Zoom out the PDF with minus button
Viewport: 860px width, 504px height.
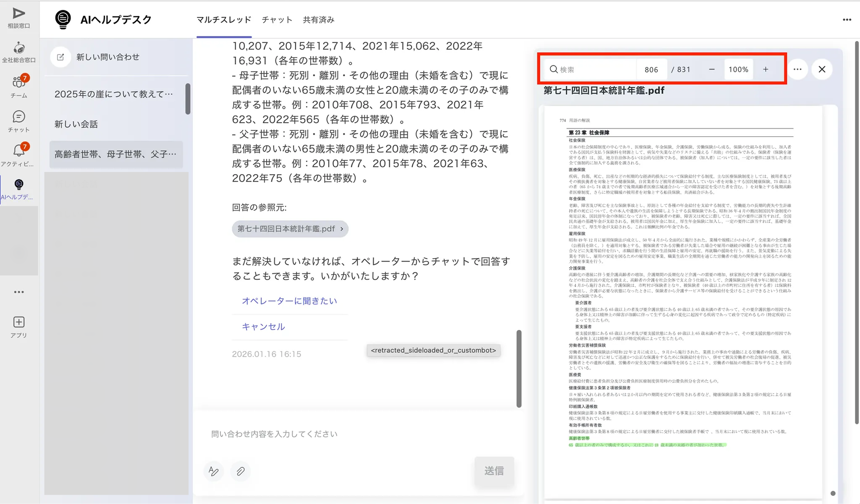712,69
